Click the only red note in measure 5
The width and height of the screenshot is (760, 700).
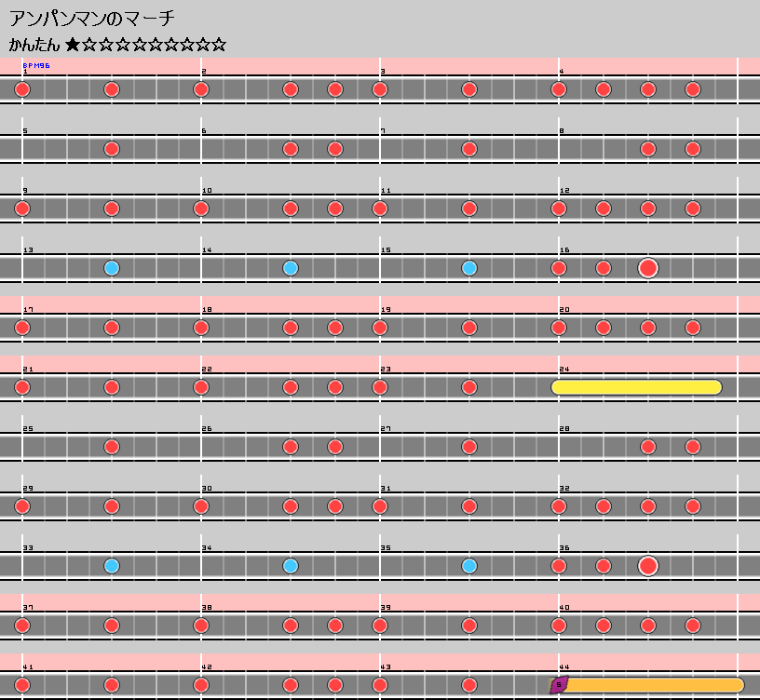click(x=112, y=149)
